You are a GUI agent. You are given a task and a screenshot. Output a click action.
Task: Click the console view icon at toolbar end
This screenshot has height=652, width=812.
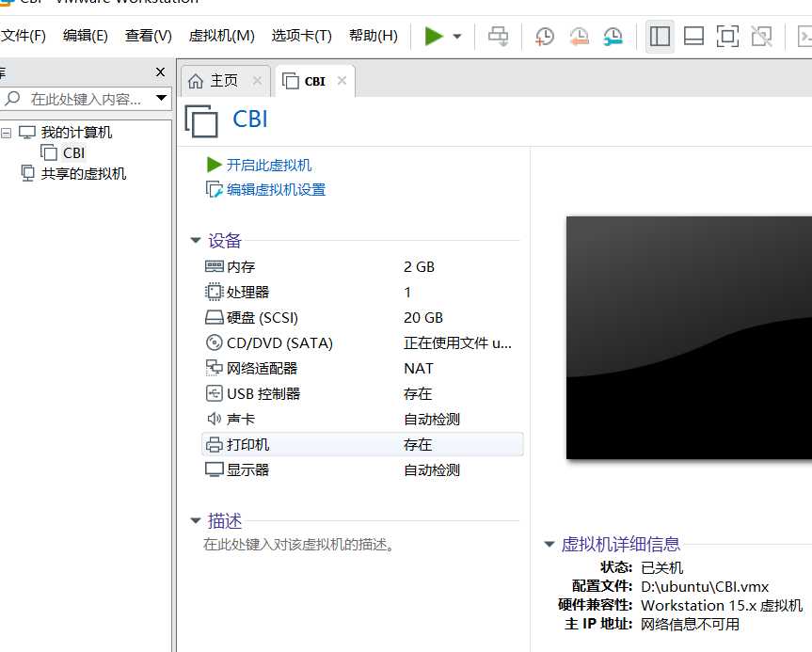pyautogui.click(x=804, y=37)
